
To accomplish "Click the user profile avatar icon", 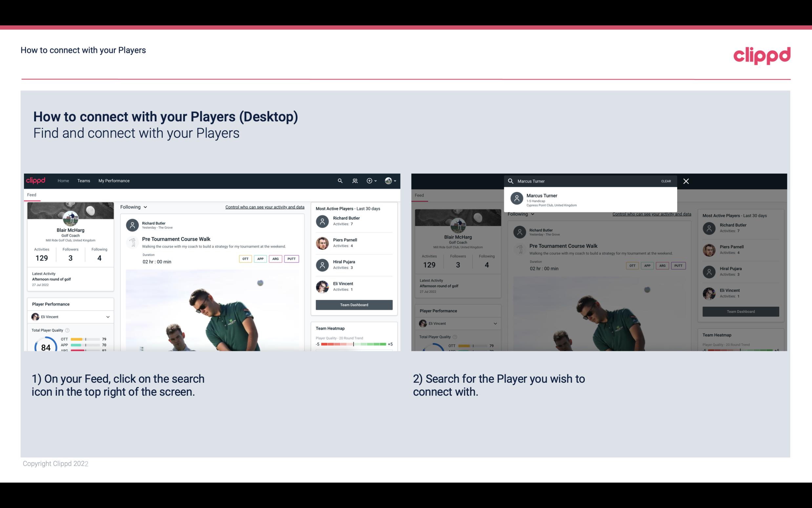I will point(388,180).
